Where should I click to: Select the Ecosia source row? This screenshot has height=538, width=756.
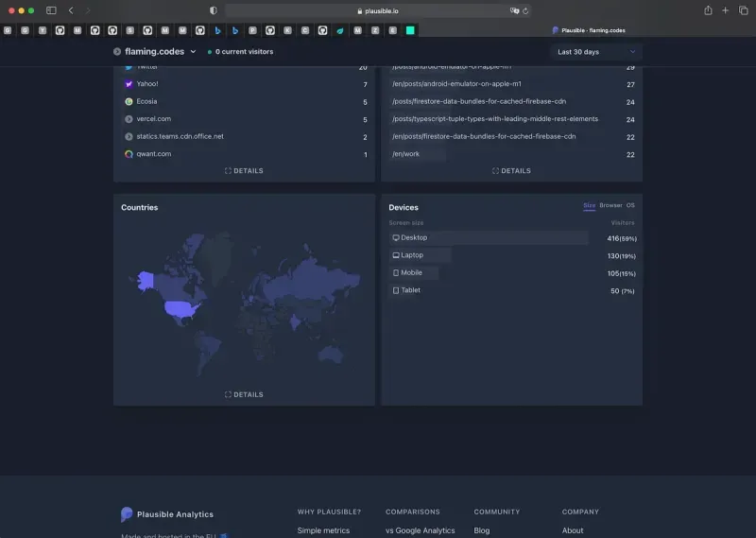tap(245, 101)
